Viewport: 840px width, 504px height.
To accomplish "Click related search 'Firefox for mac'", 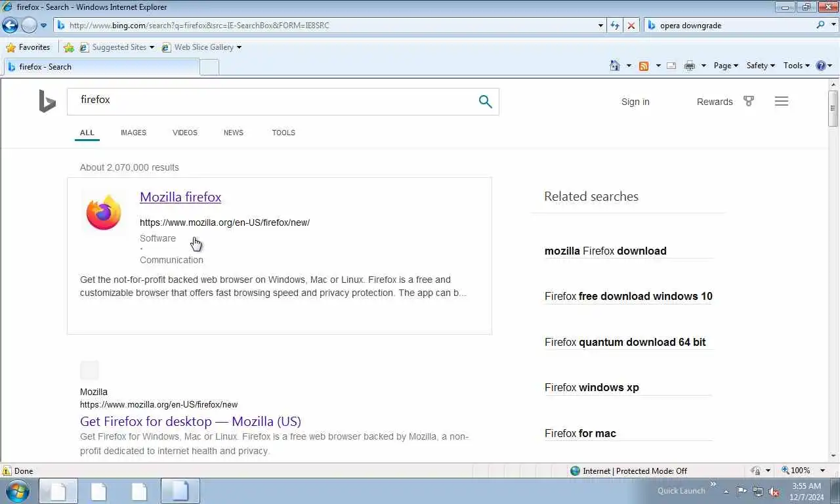I will click(x=580, y=433).
